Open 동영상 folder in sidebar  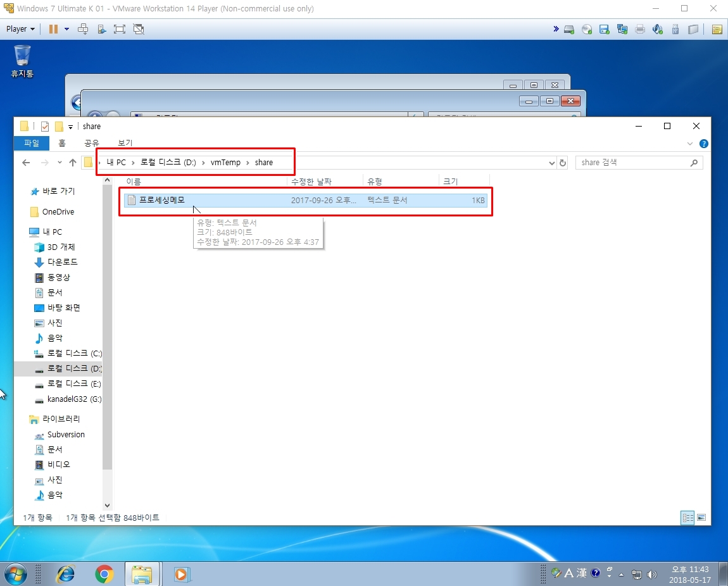pos(58,277)
